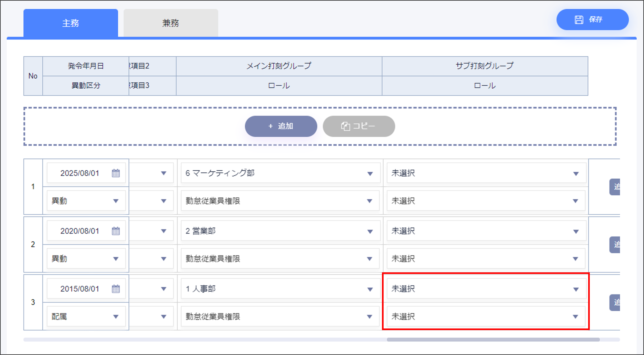Image resolution: width=644 pixels, height=355 pixels.
Task: Click the copy icon on コピー button
Action: 345,126
